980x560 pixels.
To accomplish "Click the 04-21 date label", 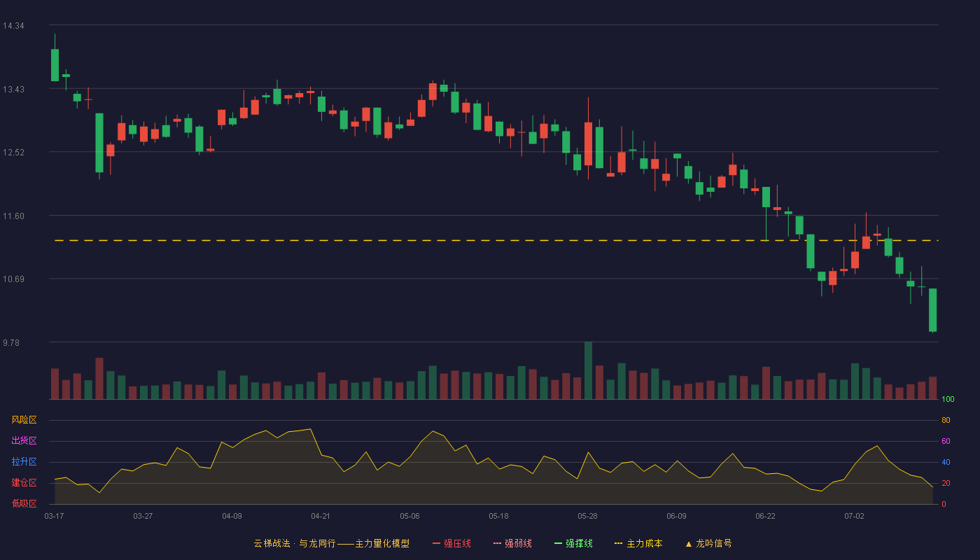I will [321, 516].
